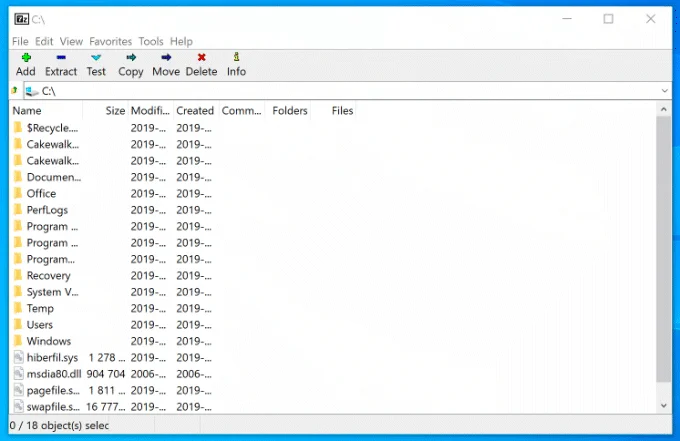Click the hiberfil.sys file icon
The width and height of the screenshot is (680, 441).
coord(18,357)
